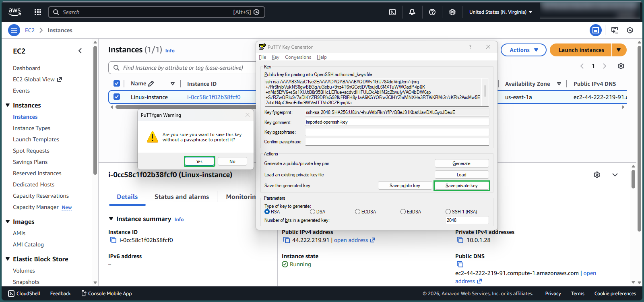This screenshot has height=302, width=644.
Task: Open the AWS home logo
Action: (x=15, y=12)
